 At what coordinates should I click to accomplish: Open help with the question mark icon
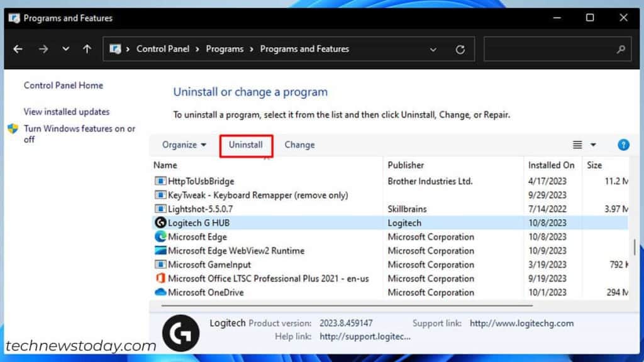[x=623, y=145]
